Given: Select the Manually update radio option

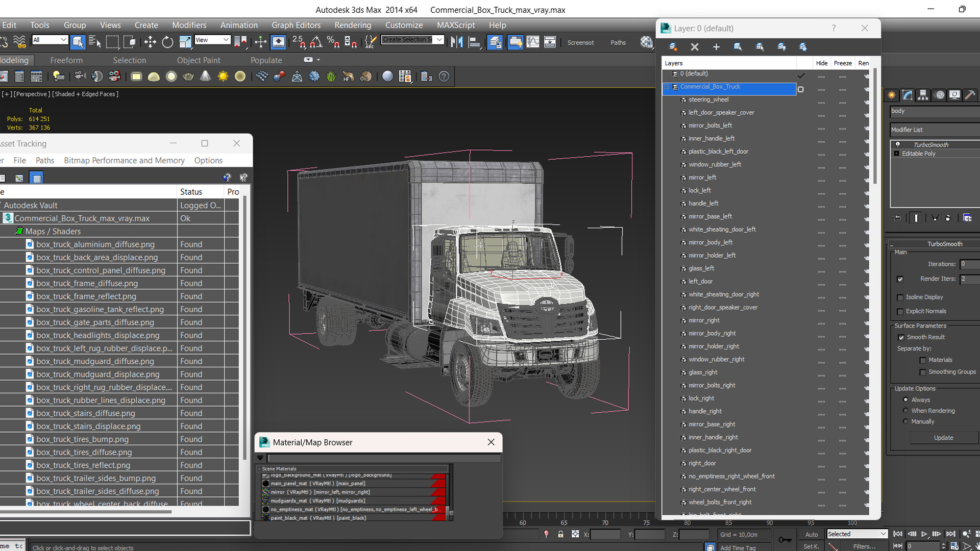Looking at the screenshot, I should tap(906, 421).
